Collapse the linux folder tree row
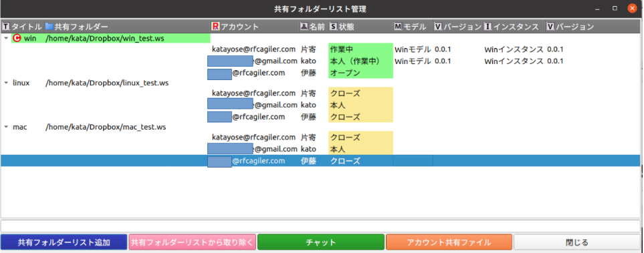644x253 pixels. (x=6, y=83)
